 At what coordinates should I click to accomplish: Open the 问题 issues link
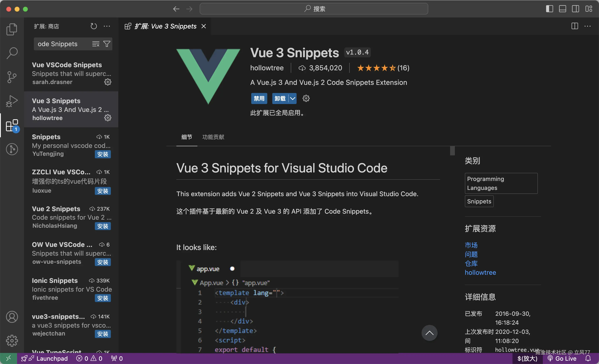click(x=471, y=254)
